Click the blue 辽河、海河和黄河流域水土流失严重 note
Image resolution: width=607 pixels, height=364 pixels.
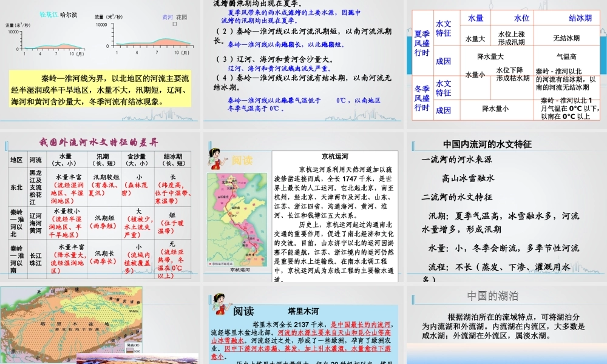pyautogui.click(x=279, y=69)
